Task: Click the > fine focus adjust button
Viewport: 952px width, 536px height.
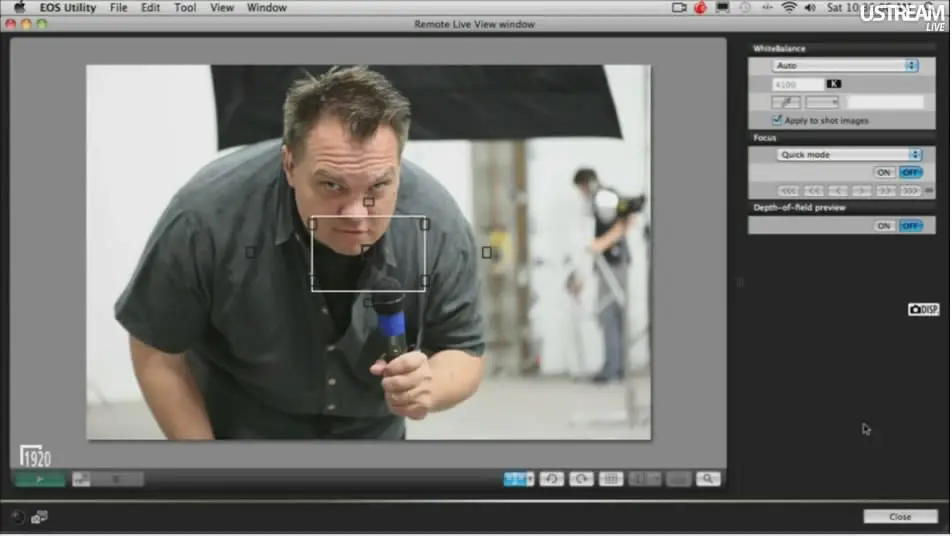Action: [x=862, y=191]
